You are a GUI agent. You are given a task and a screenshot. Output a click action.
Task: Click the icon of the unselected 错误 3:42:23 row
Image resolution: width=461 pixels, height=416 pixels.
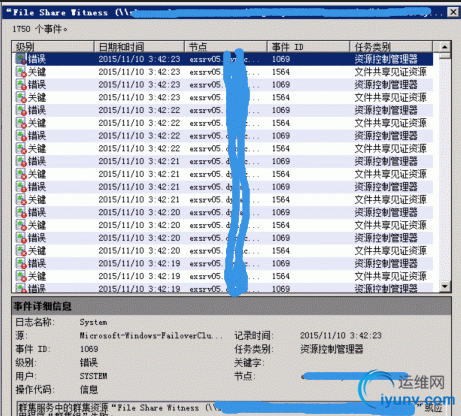(21, 85)
